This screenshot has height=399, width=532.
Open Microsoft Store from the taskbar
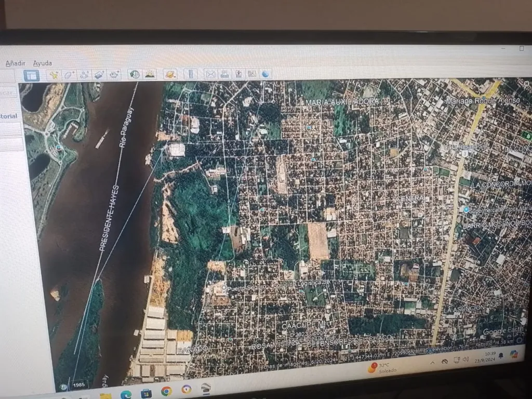pyautogui.click(x=146, y=393)
